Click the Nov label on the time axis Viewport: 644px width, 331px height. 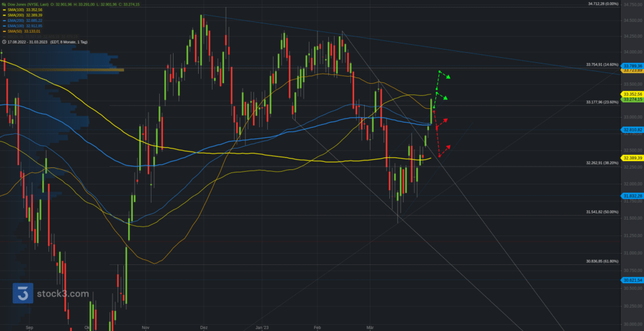tap(145, 328)
